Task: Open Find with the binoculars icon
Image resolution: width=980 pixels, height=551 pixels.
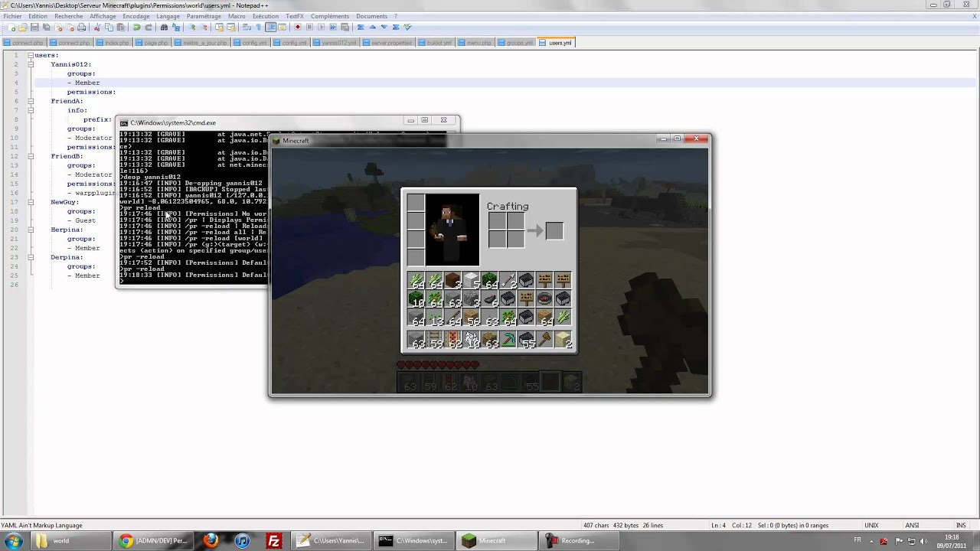Action: pyautogui.click(x=164, y=28)
